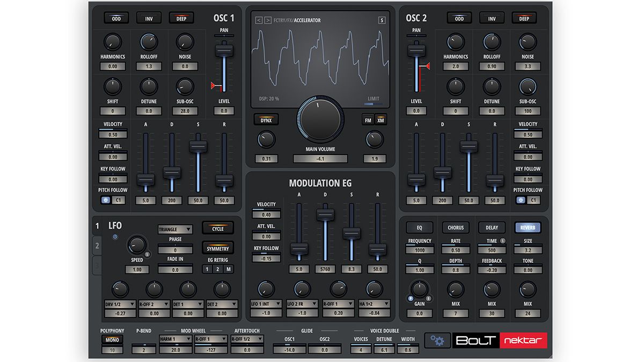Click OSC 2 ROLLOFF knob
The height and width of the screenshot is (362, 644).
492,42
